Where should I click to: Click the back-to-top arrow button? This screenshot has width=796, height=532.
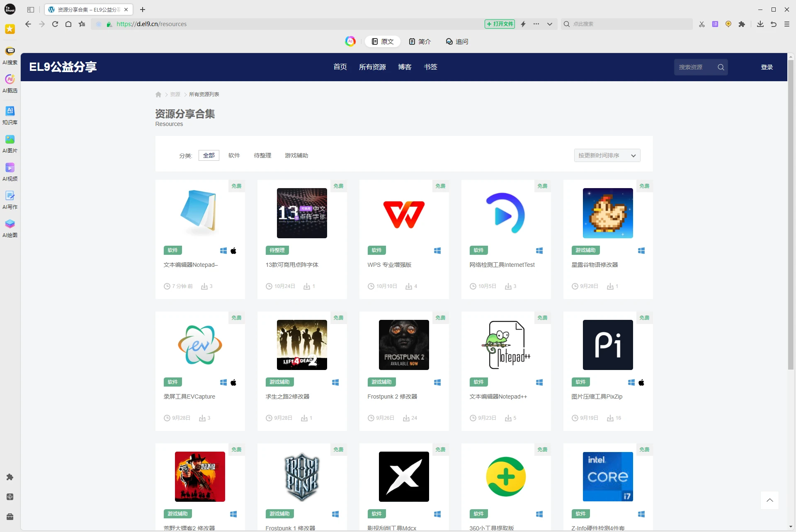point(769,500)
